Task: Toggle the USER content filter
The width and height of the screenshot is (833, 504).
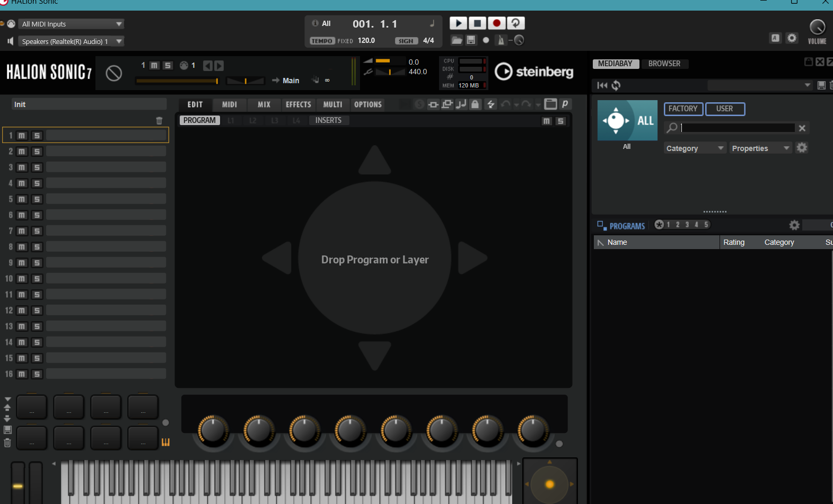Action: point(725,109)
